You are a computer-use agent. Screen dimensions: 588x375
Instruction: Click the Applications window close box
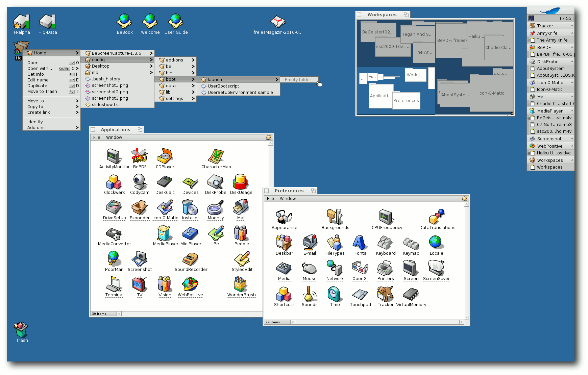tap(93, 130)
